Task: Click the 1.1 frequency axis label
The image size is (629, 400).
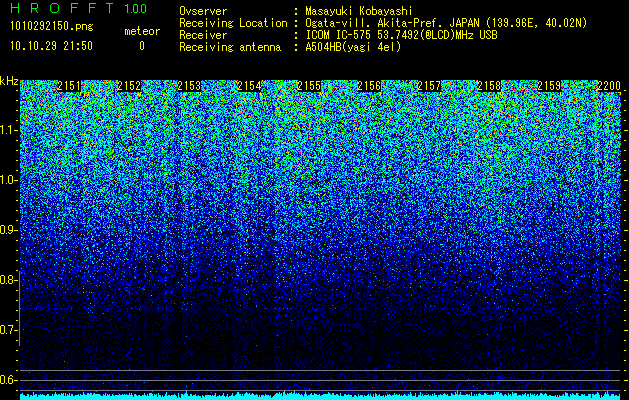Action: 8,130
